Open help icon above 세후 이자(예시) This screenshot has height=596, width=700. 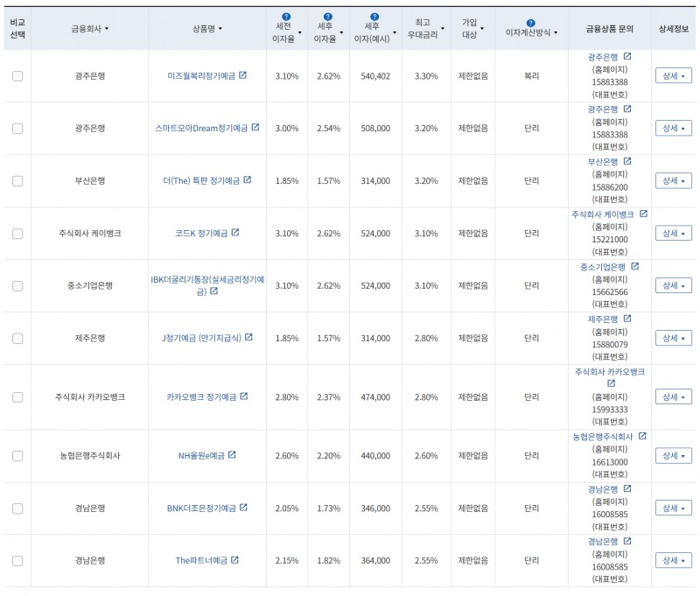374,17
